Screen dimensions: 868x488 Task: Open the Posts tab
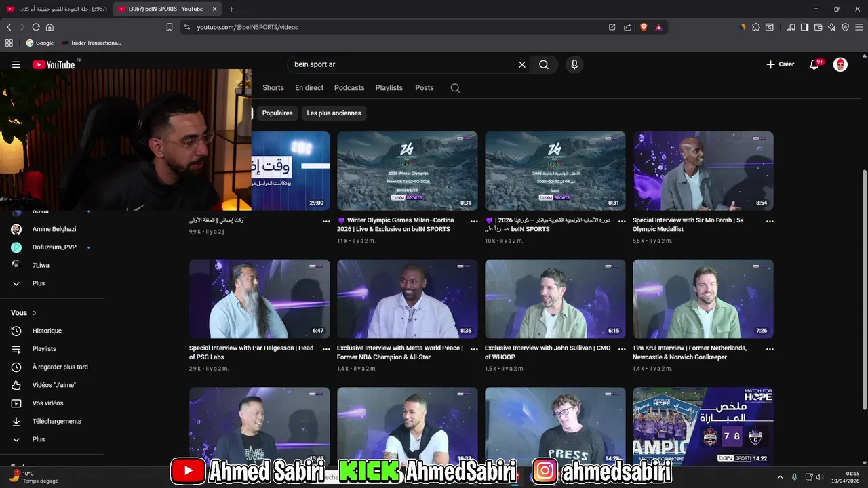pyautogui.click(x=425, y=88)
